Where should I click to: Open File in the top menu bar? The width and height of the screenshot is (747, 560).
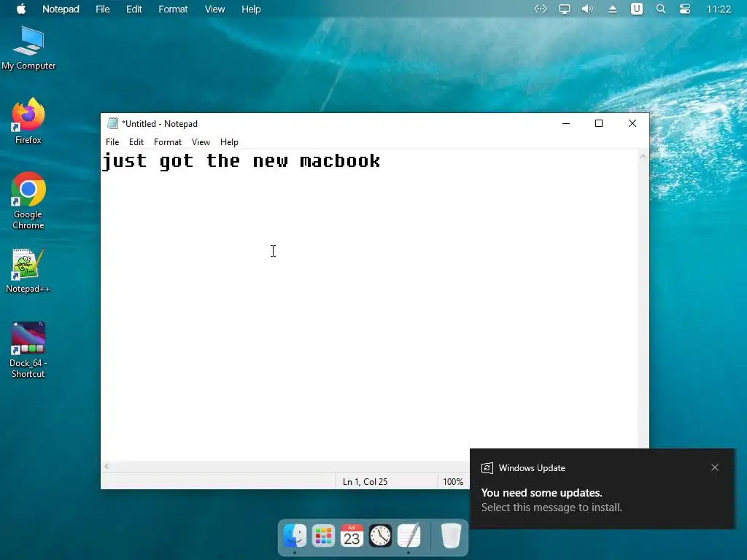pyautogui.click(x=102, y=9)
